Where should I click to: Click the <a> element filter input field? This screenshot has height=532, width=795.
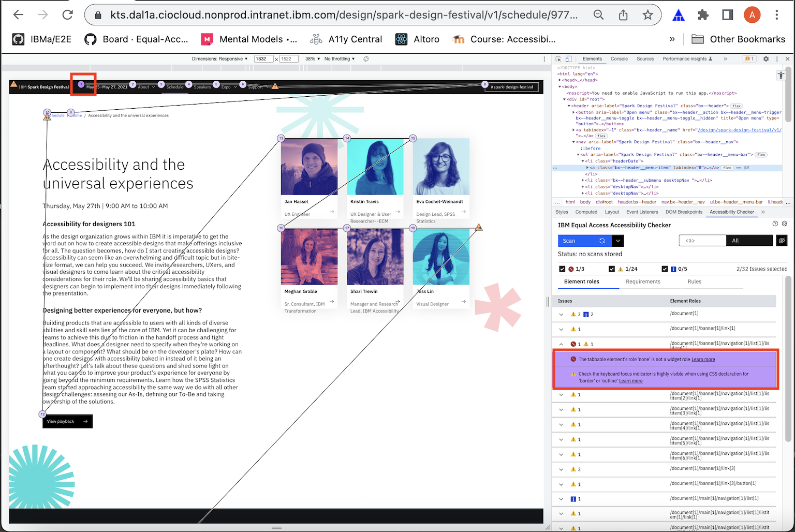[702, 240]
